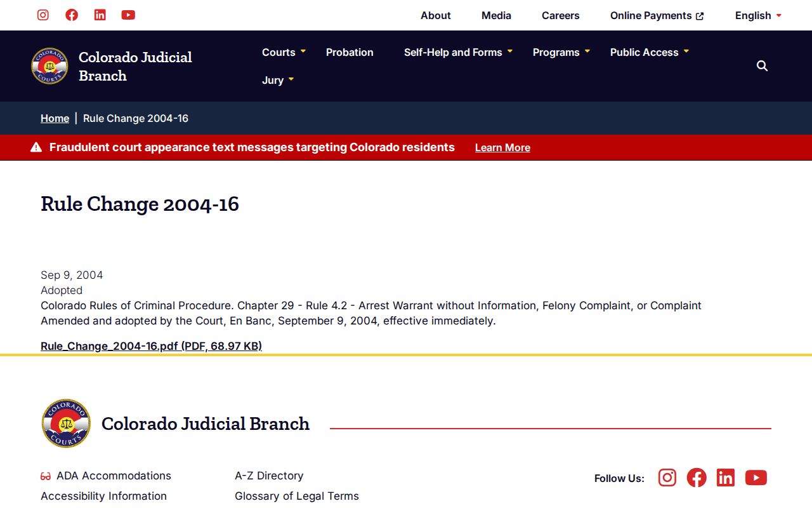Open the English language dropdown
The height and width of the screenshot is (508, 812).
pos(758,15)
